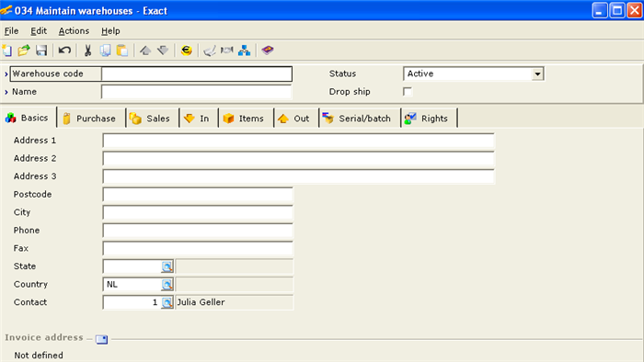Open the Actions menu

pyautogui.click(x=74, y=30)
